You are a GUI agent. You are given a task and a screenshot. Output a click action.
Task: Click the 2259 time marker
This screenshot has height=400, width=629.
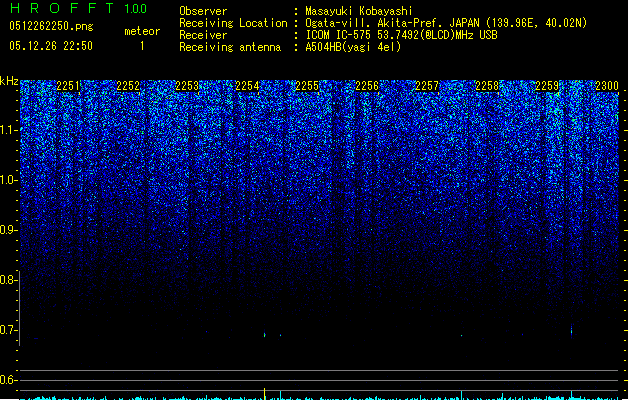coord(547,86)
